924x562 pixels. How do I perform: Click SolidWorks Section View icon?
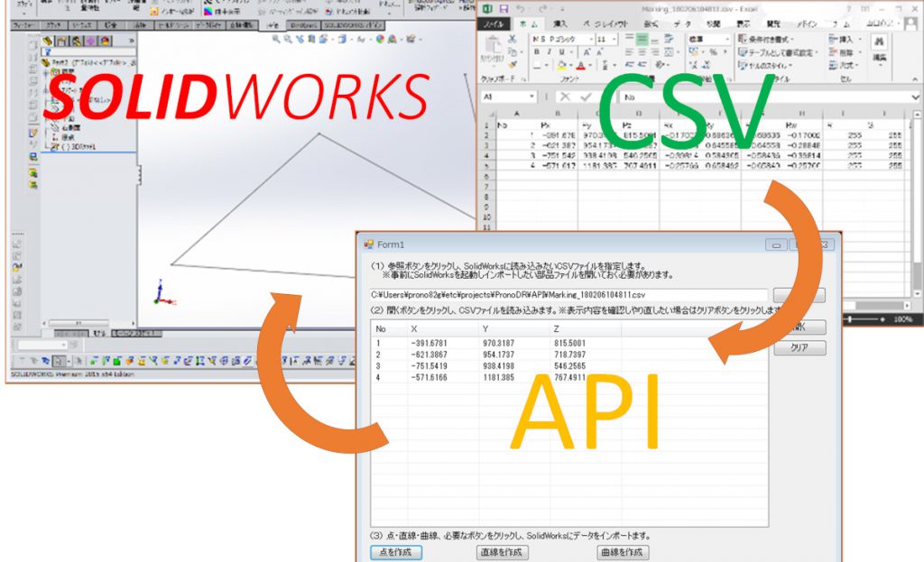tap(311, 39)
